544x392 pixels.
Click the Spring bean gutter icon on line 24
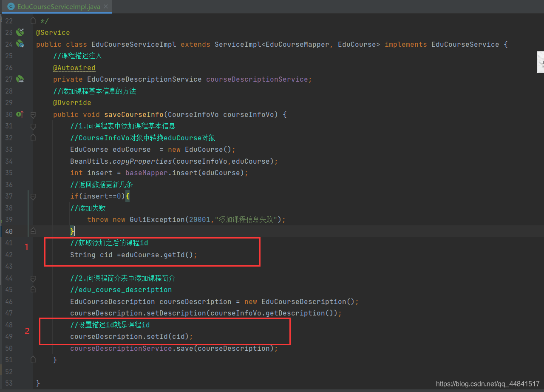tap(20, 44)
